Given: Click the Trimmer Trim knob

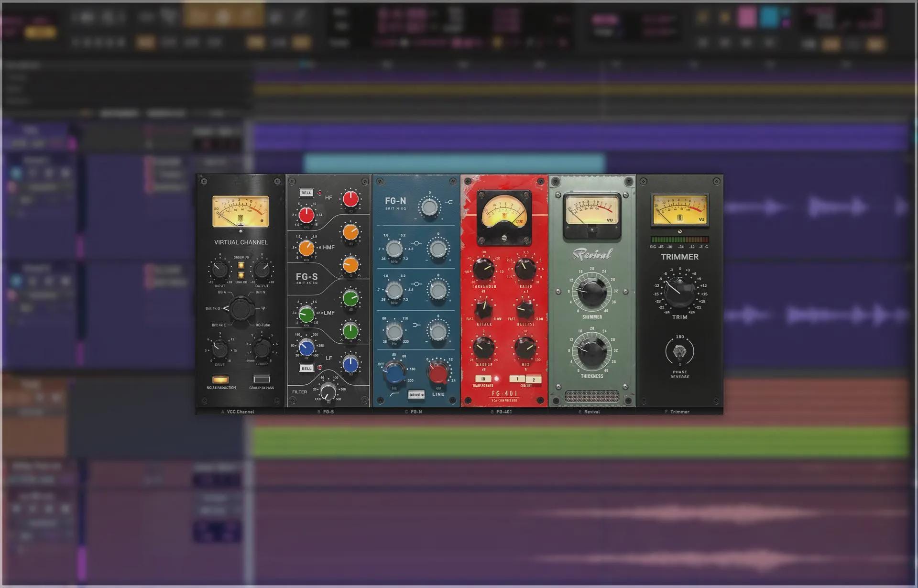Looking at the screenshot, I should pyautogui.click(x=679, y=292).
